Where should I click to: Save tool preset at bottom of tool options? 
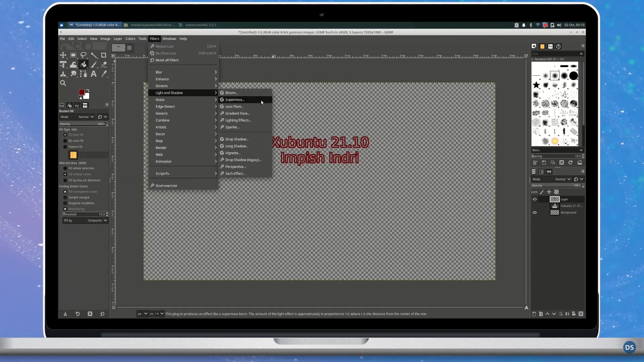[x=65, y=314]
